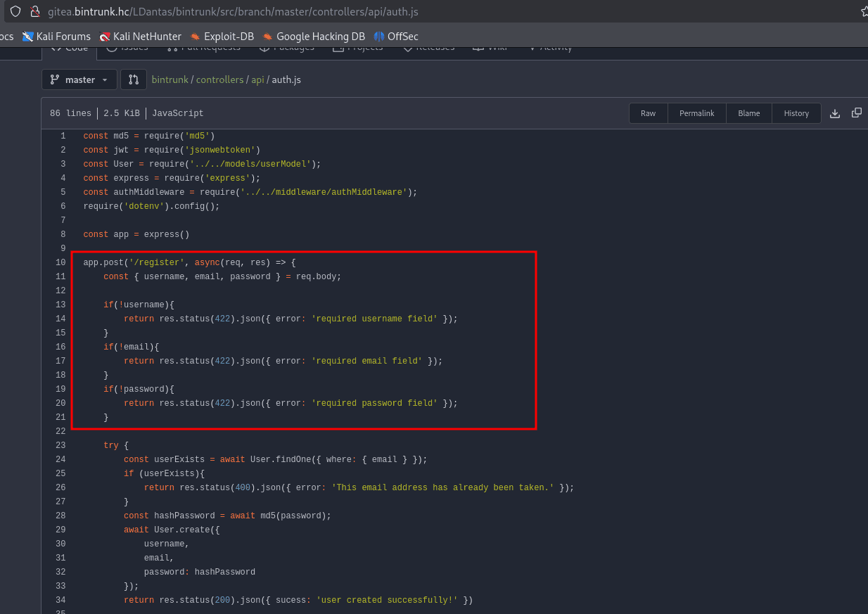This screenshot has width=868, height=614.
Task: Open the Exploit-DB bookmark
Action: (x=222, y=37)
